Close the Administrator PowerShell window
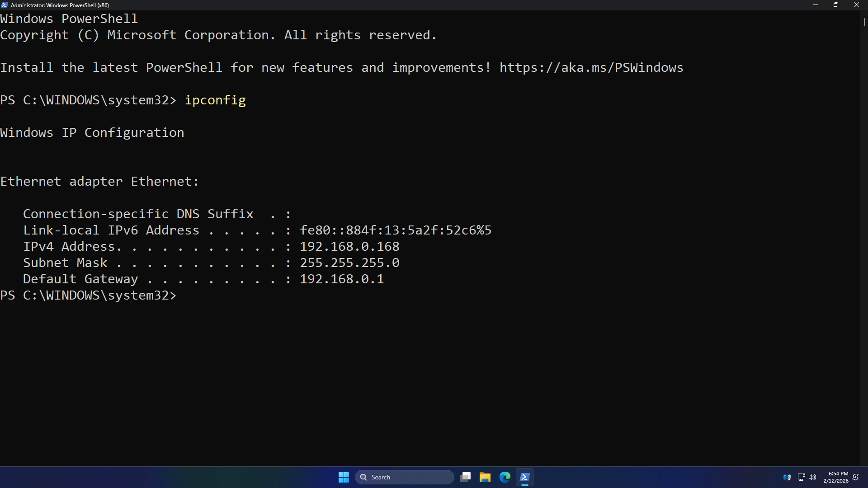Image resolution: width=868 pixels, height=488 pixels. pos(857,5)
